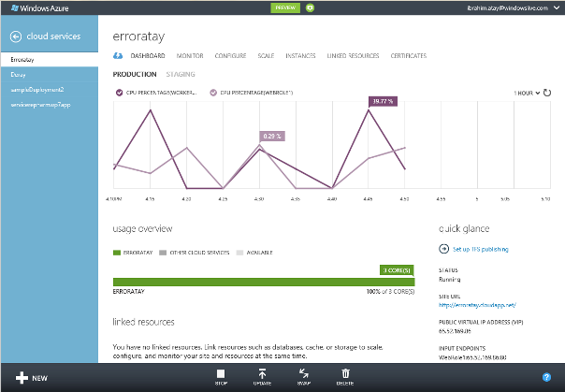The width and height of the screenshot is (565, 392).
Task: Click the ERRORATAY green legend swatch
Action: (116, 253)
